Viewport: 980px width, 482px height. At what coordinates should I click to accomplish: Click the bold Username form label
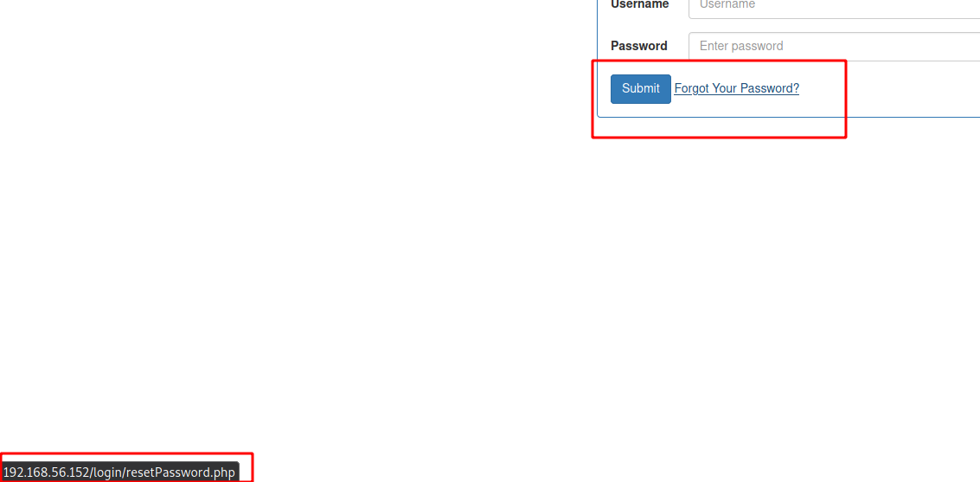click(x=639, y=5)
